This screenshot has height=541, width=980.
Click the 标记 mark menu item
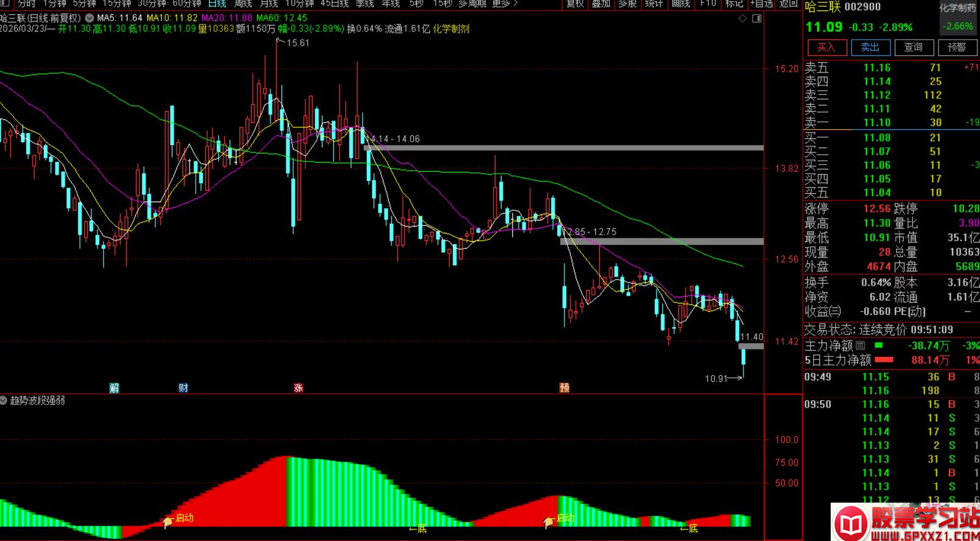[734, 4]
